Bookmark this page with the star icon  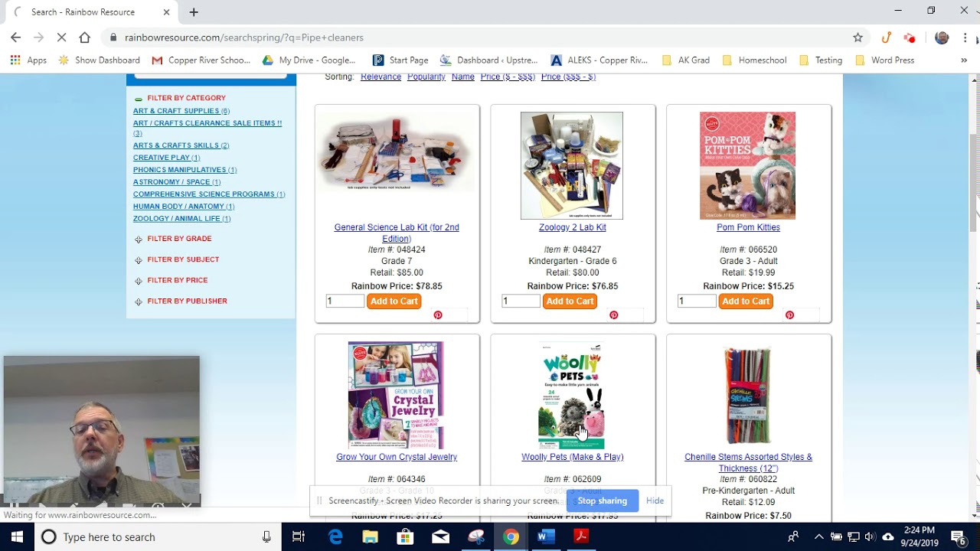(x=857, y=37)
